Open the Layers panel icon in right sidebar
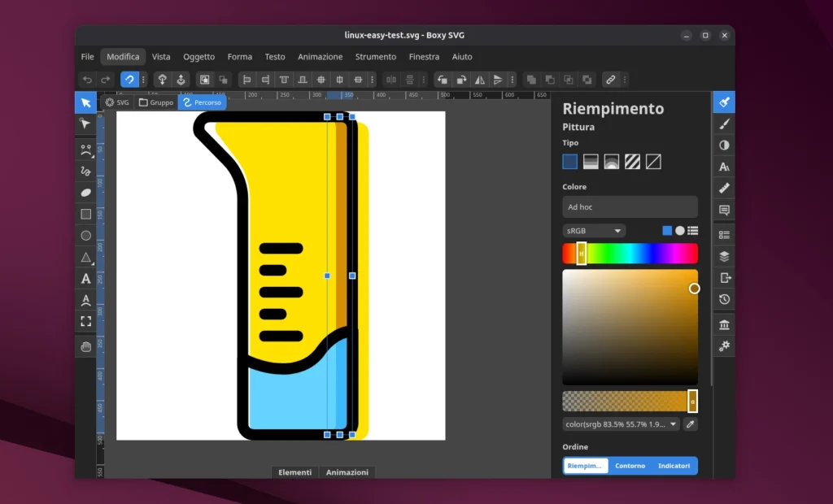Screen dimensions: 833x504 [724, 256]
